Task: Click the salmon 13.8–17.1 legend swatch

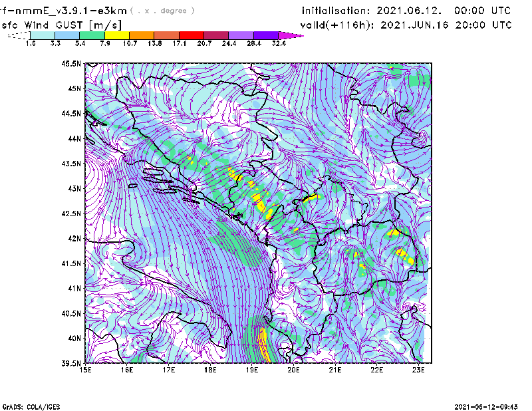Action: pos(167,35)
